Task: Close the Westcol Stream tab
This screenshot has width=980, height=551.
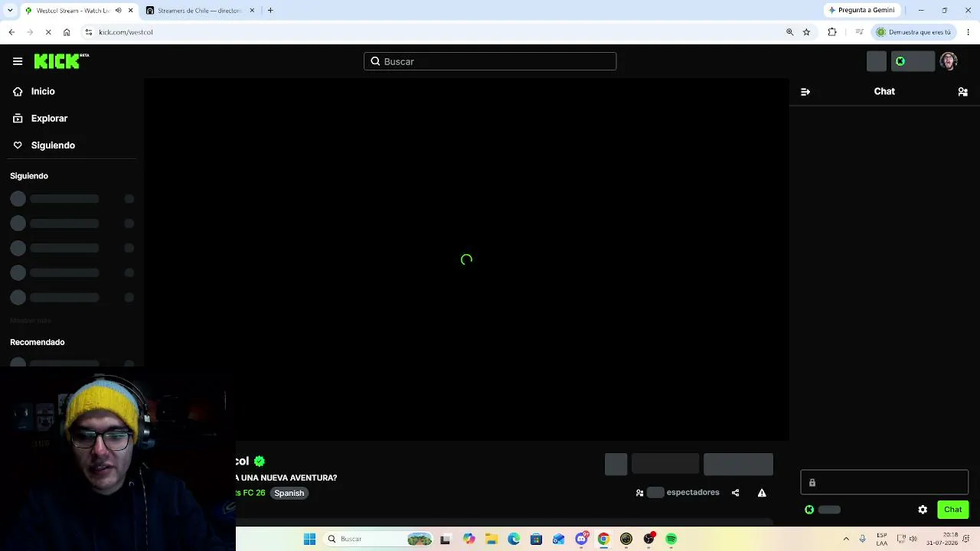Action: 130,11
